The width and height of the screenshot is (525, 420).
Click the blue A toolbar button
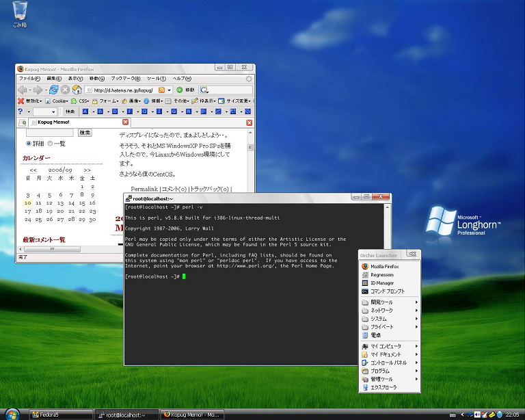tap(85, 111)
